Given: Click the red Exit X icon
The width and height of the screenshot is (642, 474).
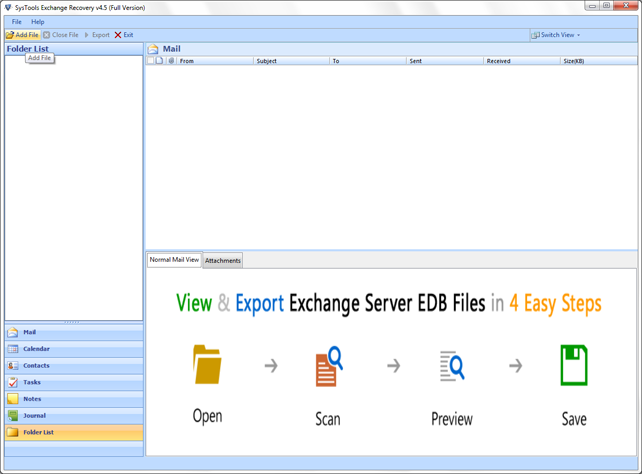Looking at the screenshot, I should coord(118,35).
